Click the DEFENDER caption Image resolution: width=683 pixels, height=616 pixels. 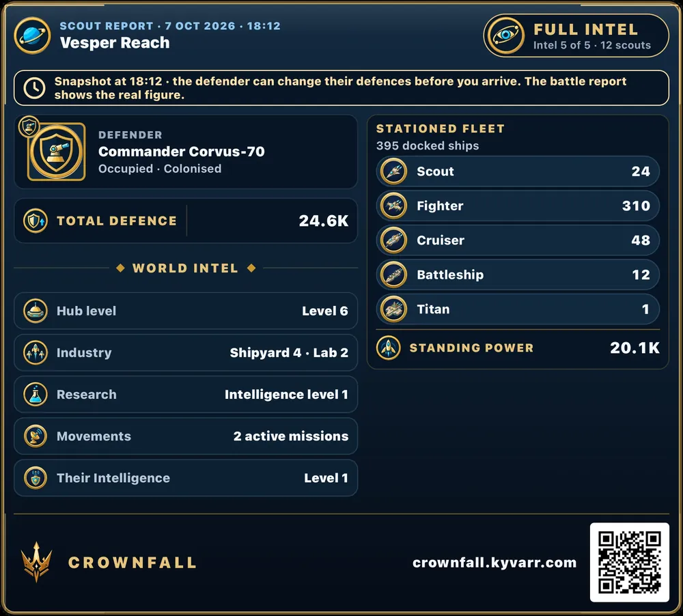[130, 135]
